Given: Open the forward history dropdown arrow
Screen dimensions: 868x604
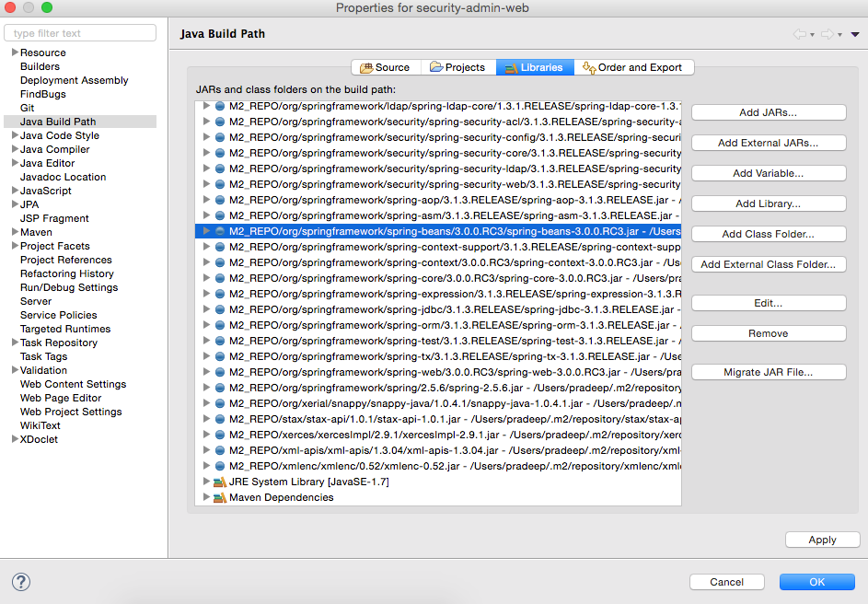Looking at the screenshot, I should point(839,35).
